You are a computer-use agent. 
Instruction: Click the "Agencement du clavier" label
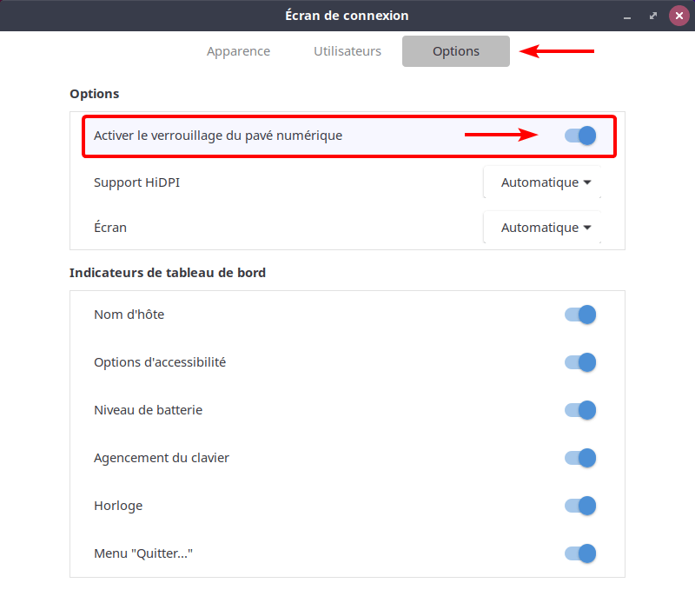tap(162, 458)
